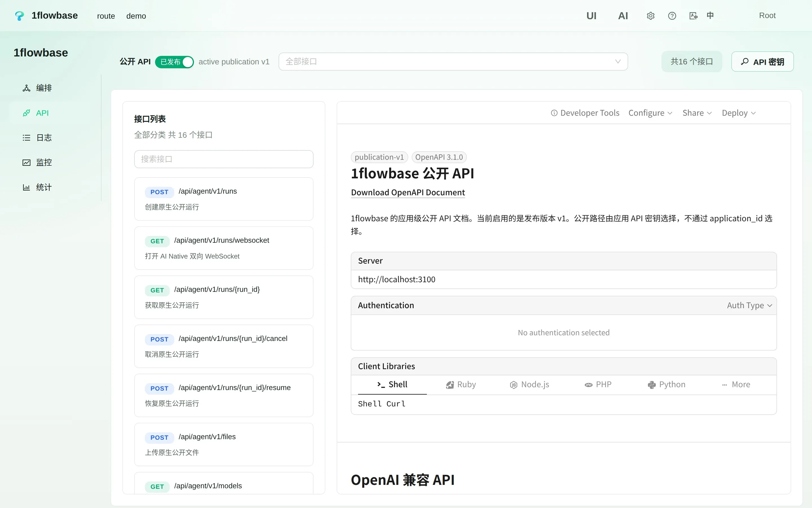Click Download OpenAPI Document link

tap(408, 192)
